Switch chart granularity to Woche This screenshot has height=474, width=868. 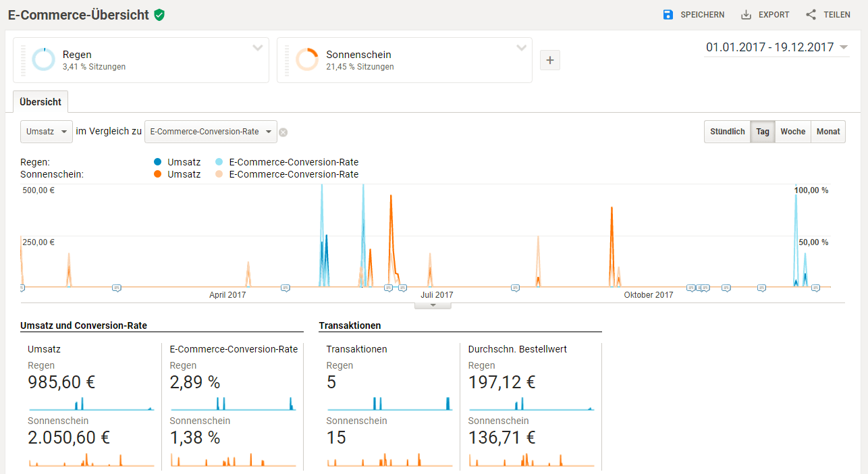pyautogui.click(x=792, y=132)
